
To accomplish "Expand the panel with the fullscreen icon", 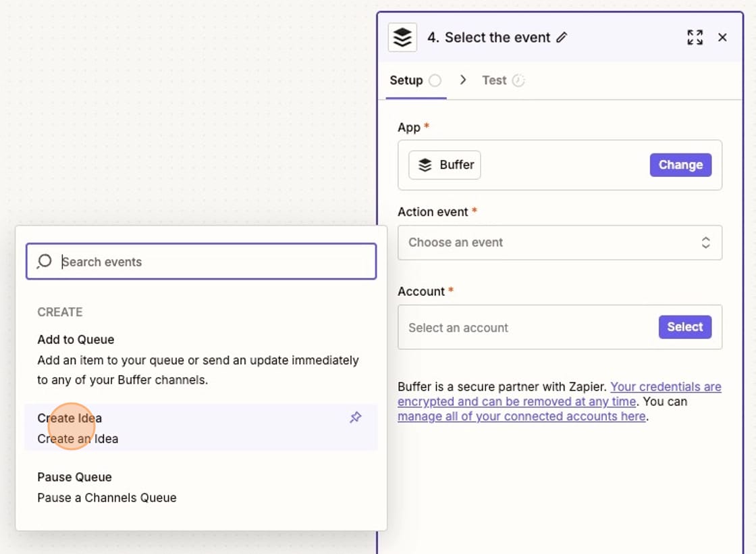I will tap(695, 38).
